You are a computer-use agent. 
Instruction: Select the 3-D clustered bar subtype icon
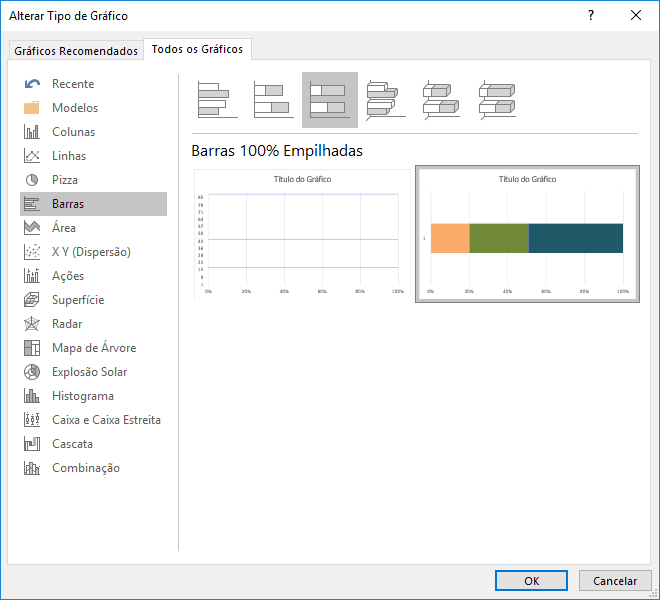[x=385, y=100]
